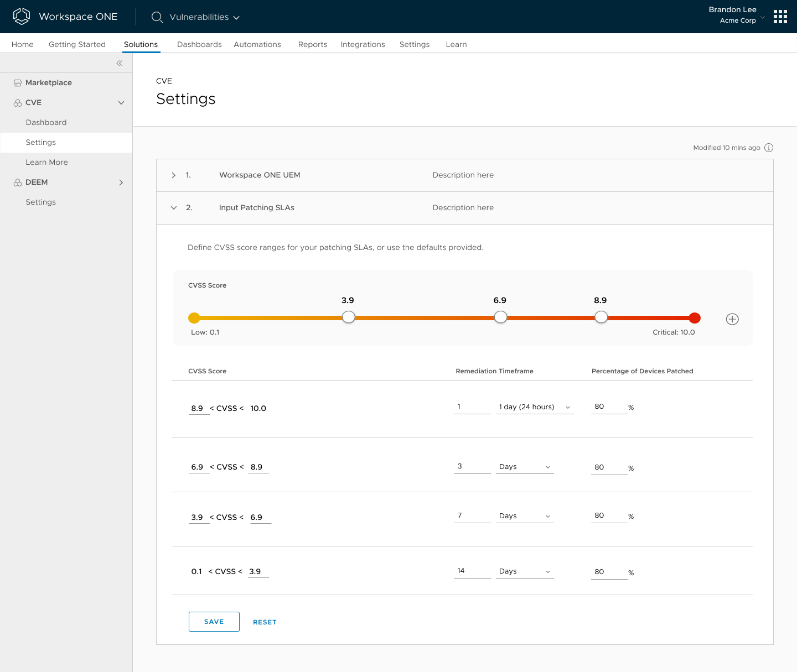This screenshot has height=672, width=797.
Task: Edit percentage field in 6.9–8.9 row
Action: coord(609,468)
